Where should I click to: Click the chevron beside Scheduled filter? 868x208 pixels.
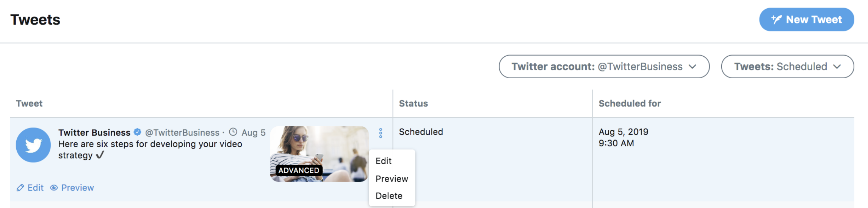click(x=837, y=67)
